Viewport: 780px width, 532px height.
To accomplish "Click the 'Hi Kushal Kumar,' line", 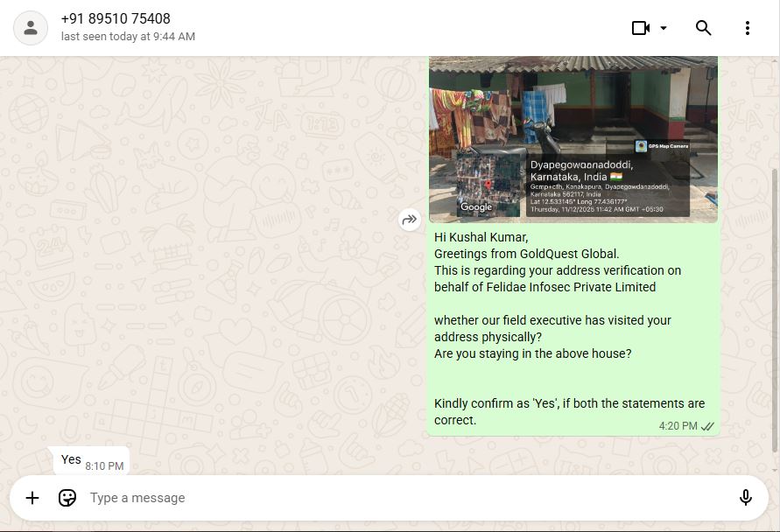I will point(481,237).
